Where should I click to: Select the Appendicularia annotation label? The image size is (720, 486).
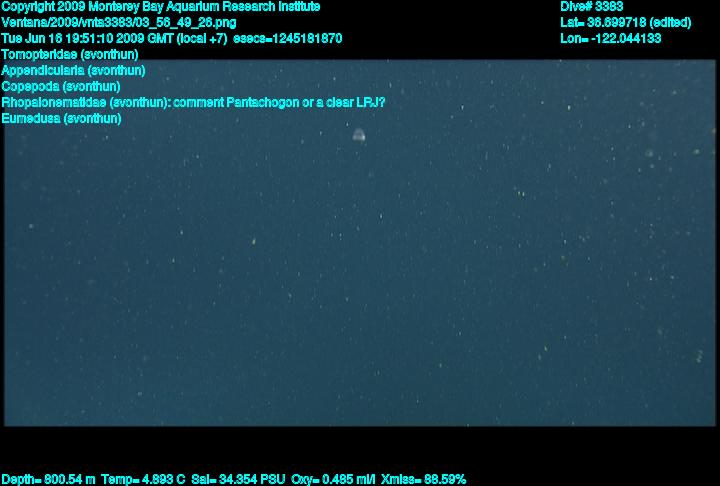[x=73, y=71]
